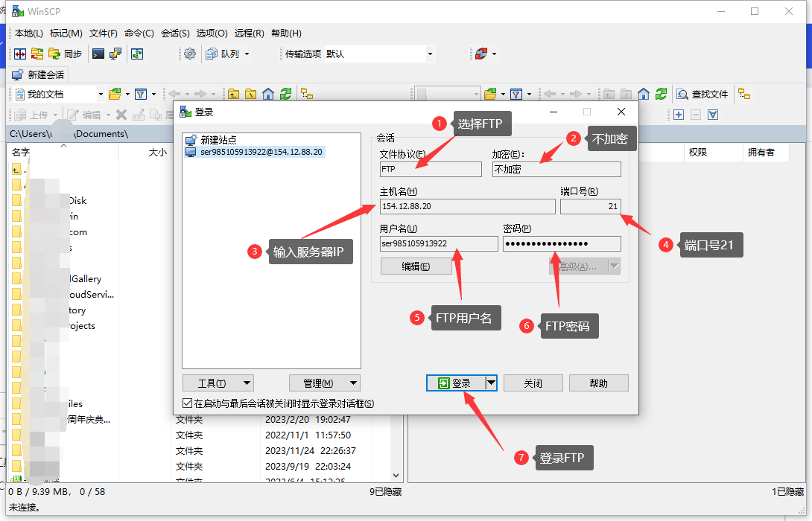Image resolution: width=812 pixels, height=521 pixels.
Task: Click the 用户名 username field
Action: tap(439, 243)
